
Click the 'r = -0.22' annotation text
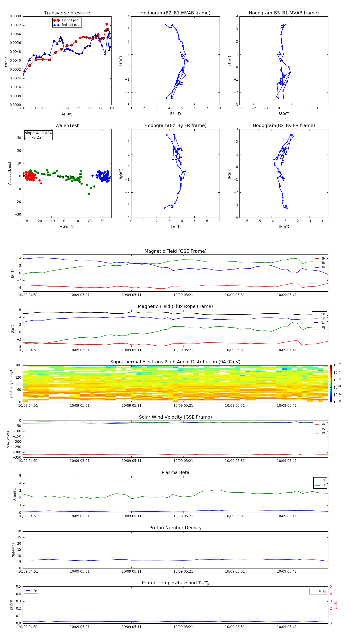[33, 137]
